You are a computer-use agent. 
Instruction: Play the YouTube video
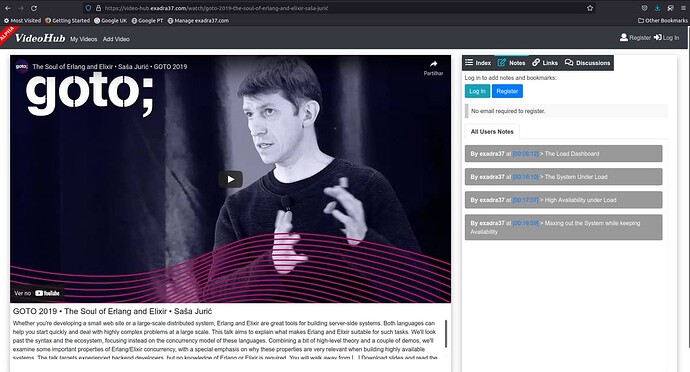[x=231, y=179]
